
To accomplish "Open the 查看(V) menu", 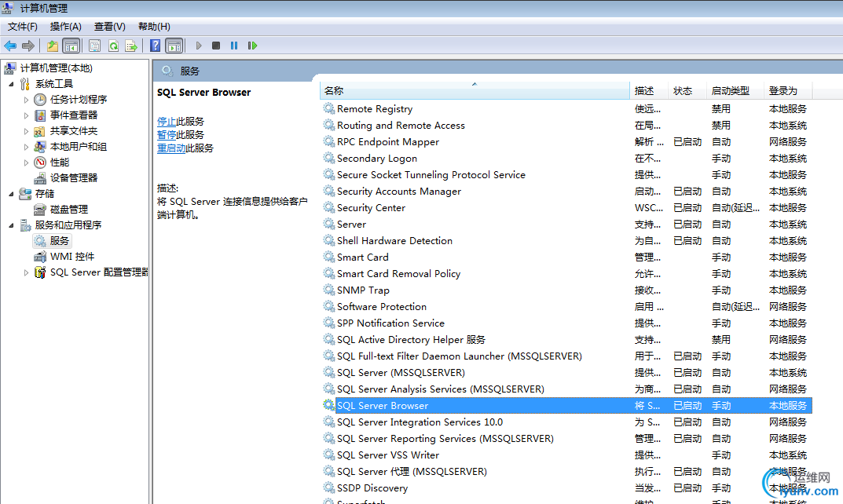I will click(x=110, y=27).
